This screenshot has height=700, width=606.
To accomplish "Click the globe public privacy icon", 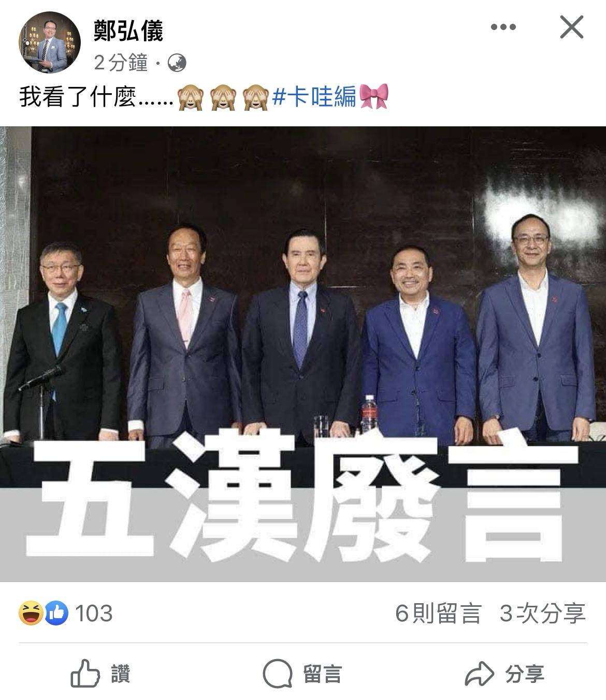I will click(x=177, y=63).
